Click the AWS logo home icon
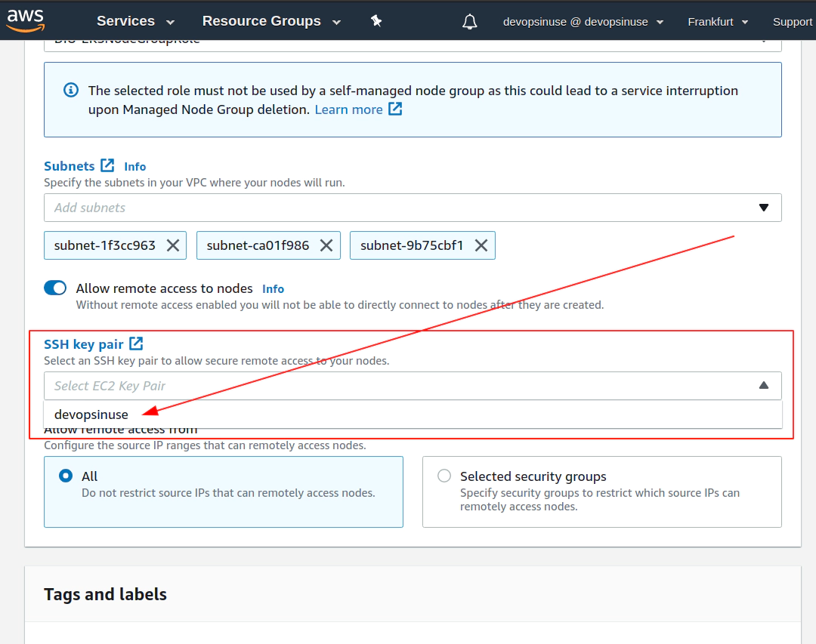This screenshot has width=816, height=644. tap(26, 21)
